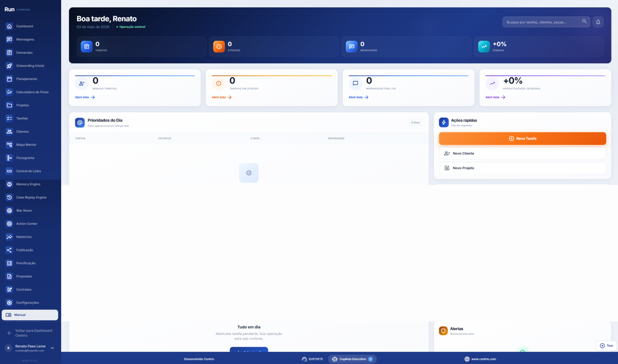Open Copiloto Executivo in footer
Viewport: 618px width, 364px height.
pyautogui.click(x=352, y=359)
